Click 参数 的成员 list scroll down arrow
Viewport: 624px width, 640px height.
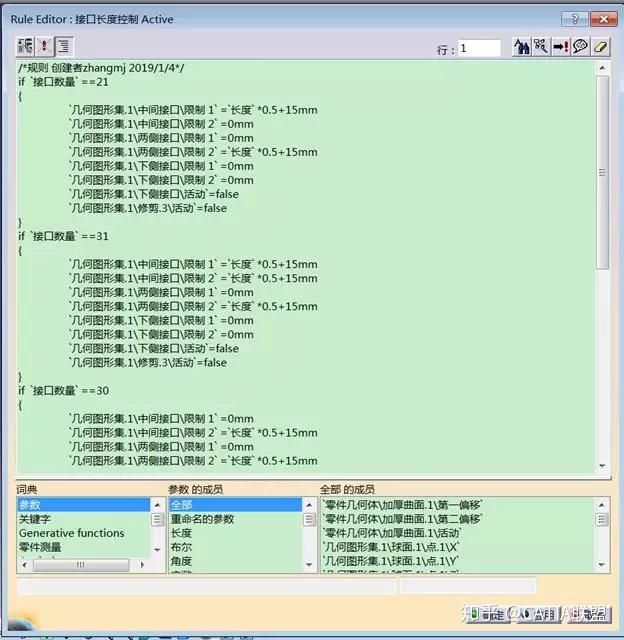[x=309, y=564]
